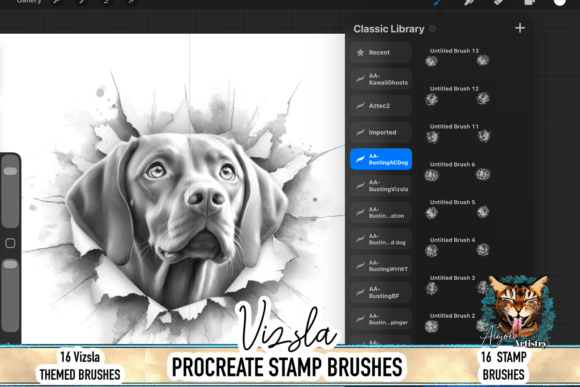Select the AA-BustingBF brush set
The image size is (580, 387).
[381, 292]
